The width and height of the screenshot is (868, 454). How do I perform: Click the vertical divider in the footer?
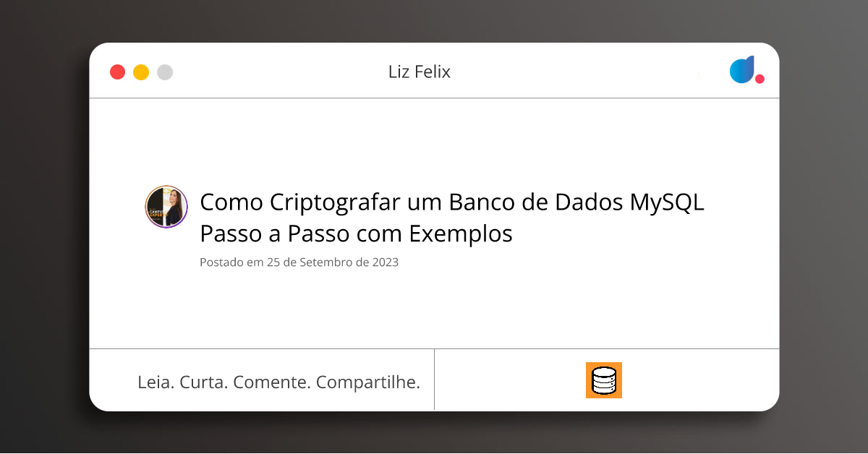point(434,380)
